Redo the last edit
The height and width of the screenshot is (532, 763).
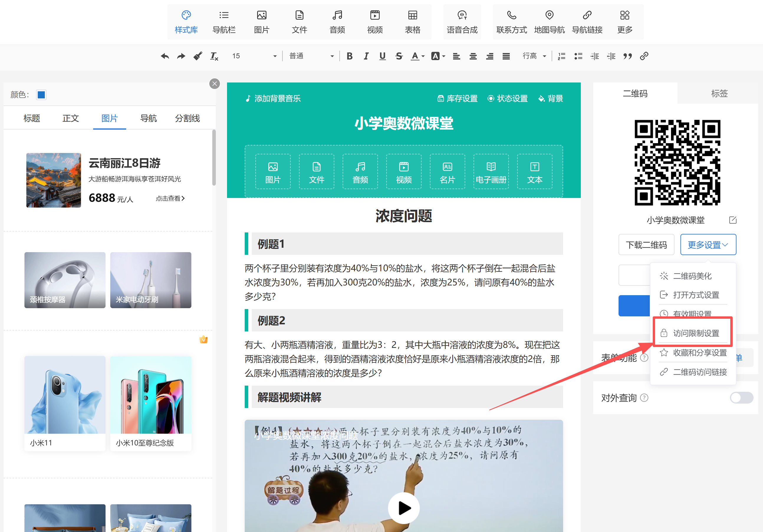[x=181, y=56]
